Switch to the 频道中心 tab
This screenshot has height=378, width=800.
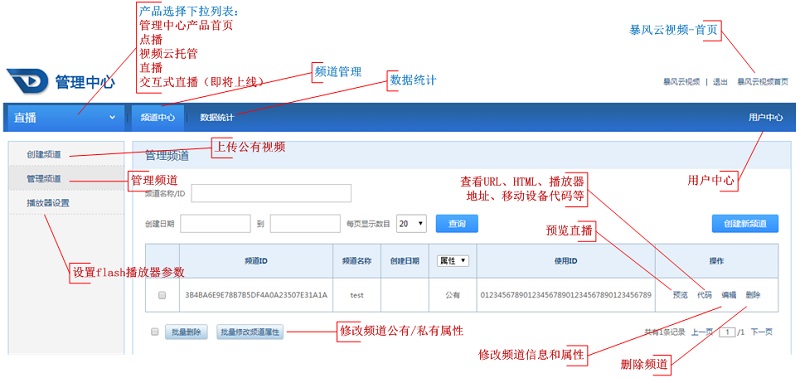pyautogui.click(x=158, y=117)
